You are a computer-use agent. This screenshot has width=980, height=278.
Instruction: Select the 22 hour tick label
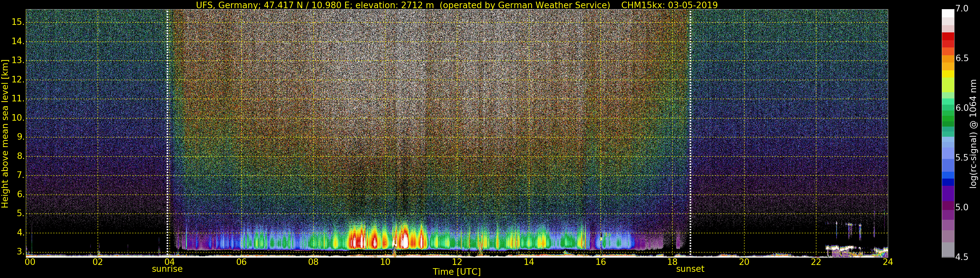click(816, 262)
